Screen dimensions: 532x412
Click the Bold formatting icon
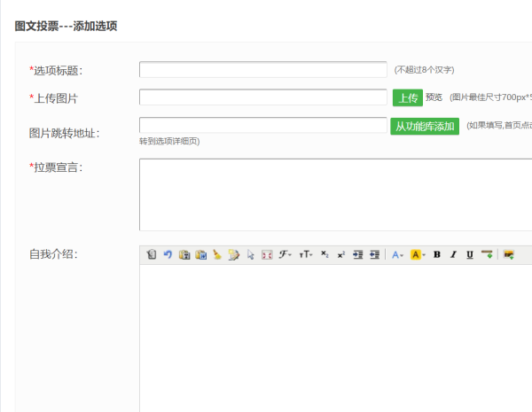(436, 254)
